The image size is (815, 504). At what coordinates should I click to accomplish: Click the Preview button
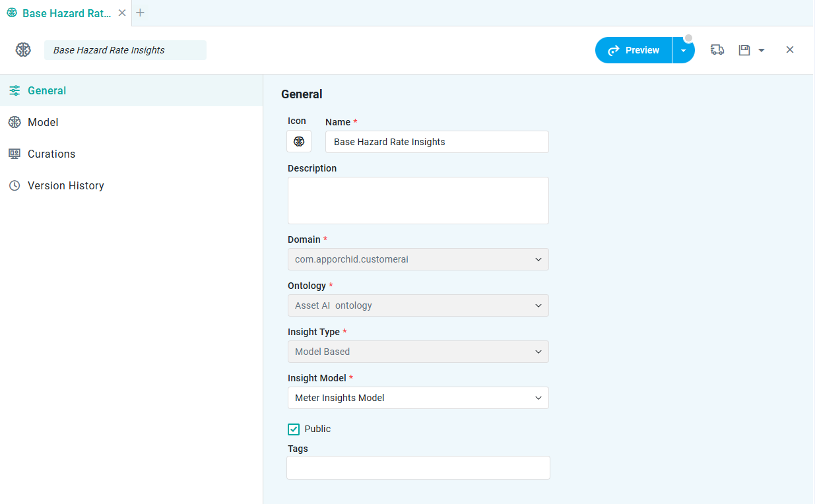634,50
